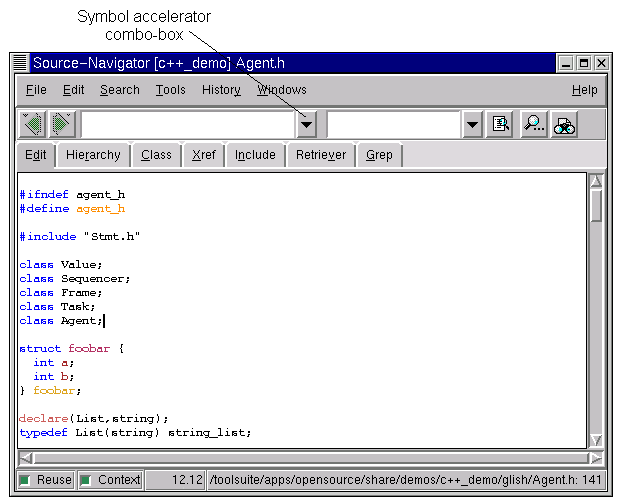Click the magnifying glass search icon

point(534,125)
